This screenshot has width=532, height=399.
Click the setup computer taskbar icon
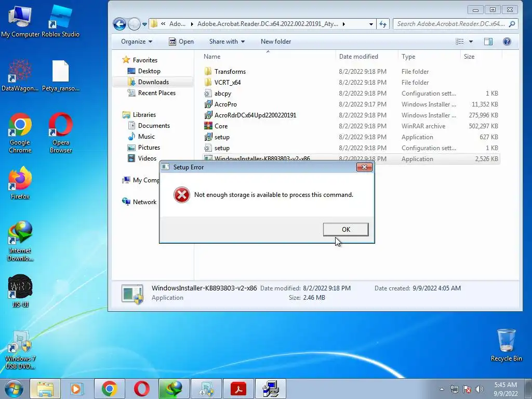271,389
